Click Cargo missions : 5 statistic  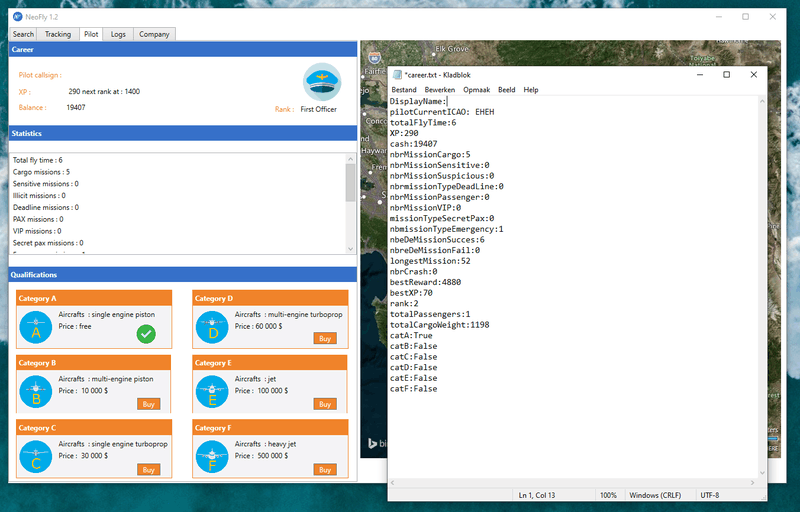(41, 172)
